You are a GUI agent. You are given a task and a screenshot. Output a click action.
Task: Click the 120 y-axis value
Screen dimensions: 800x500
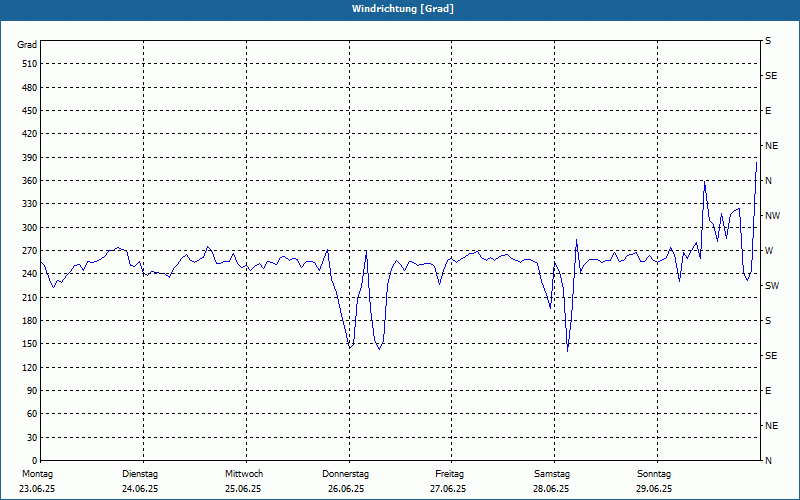(30, 367)
